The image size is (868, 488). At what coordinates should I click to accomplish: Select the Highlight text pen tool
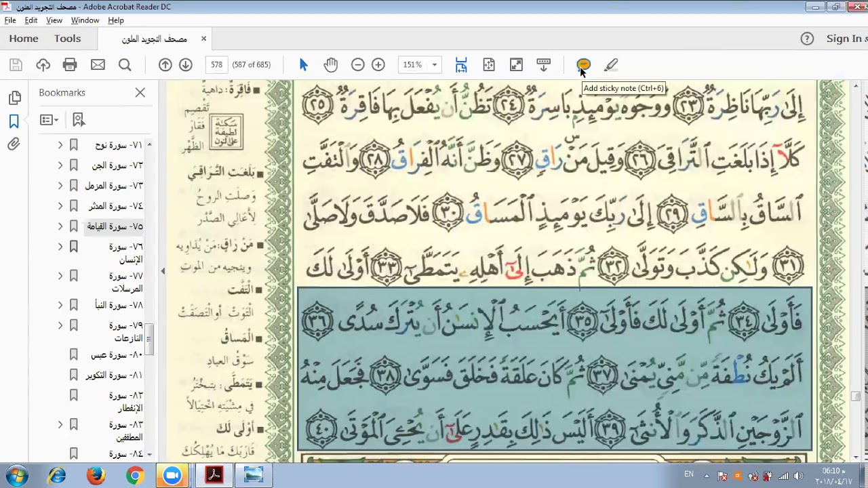coord(611,65)
